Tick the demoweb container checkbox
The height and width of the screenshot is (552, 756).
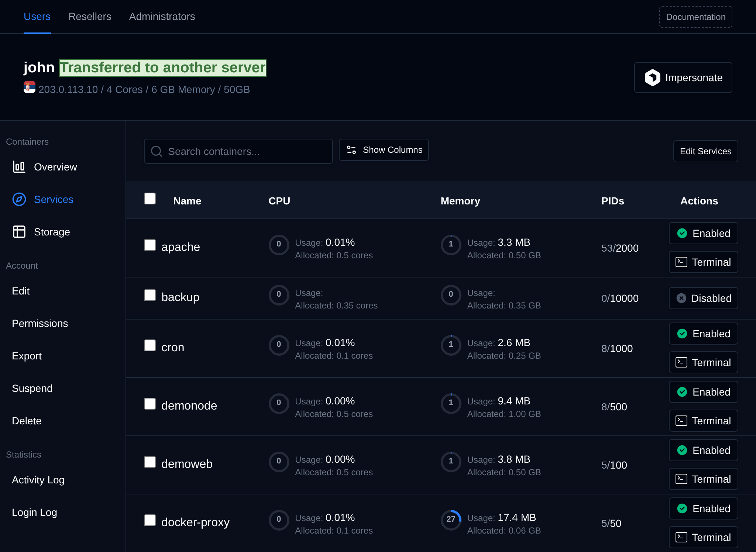pyautogui.click(x=150, y=462)
